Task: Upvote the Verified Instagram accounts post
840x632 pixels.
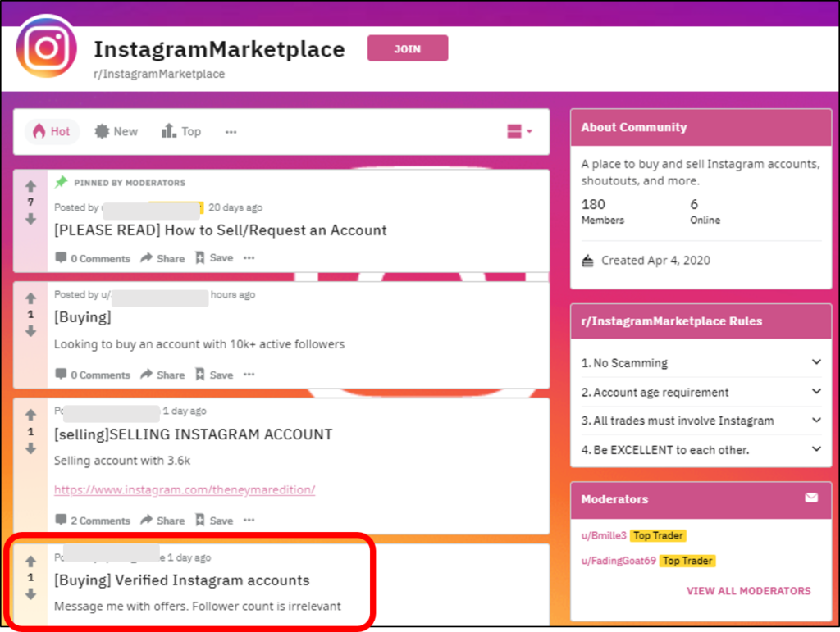Action: [30, 562]
